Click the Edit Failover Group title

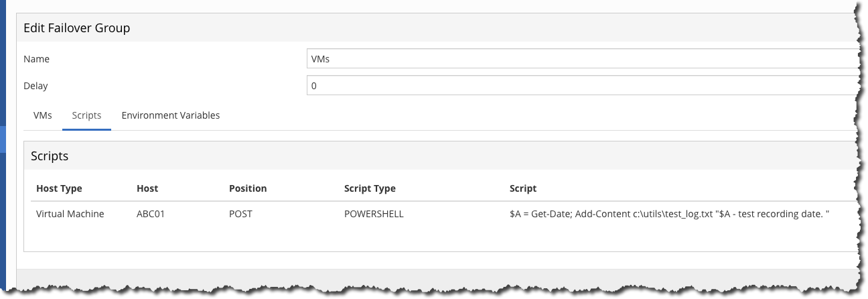(x=77, y=28)
